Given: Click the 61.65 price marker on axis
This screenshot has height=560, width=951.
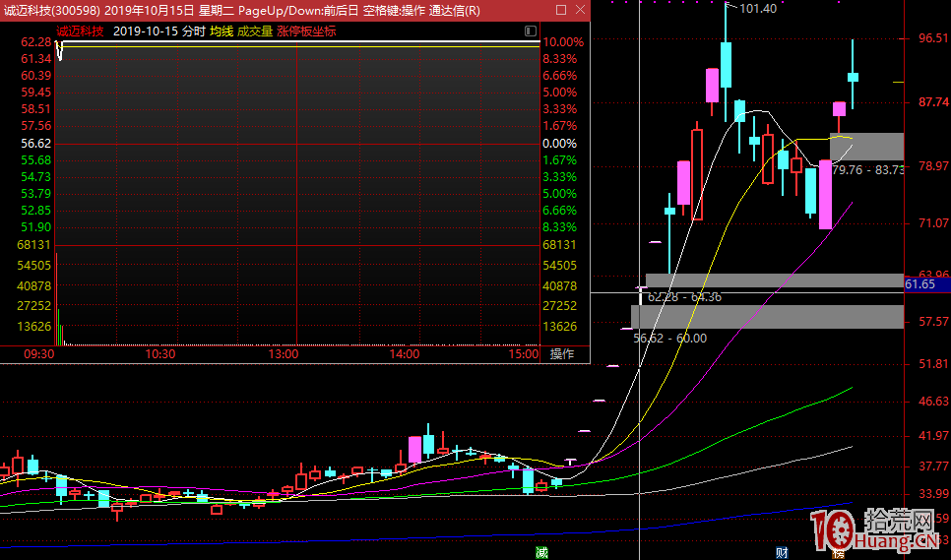Looking at the screenshot, I should point(919,284).
